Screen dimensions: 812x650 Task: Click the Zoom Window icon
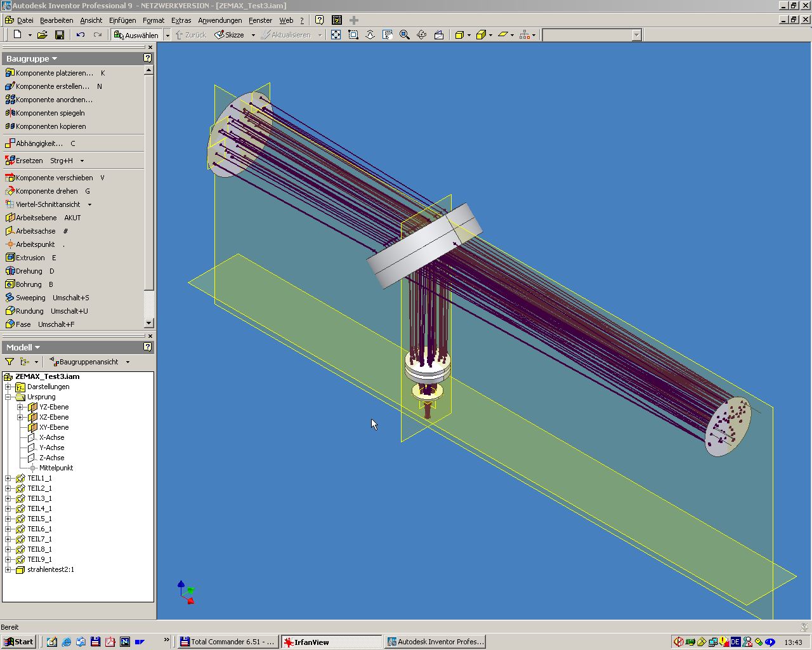353,35
